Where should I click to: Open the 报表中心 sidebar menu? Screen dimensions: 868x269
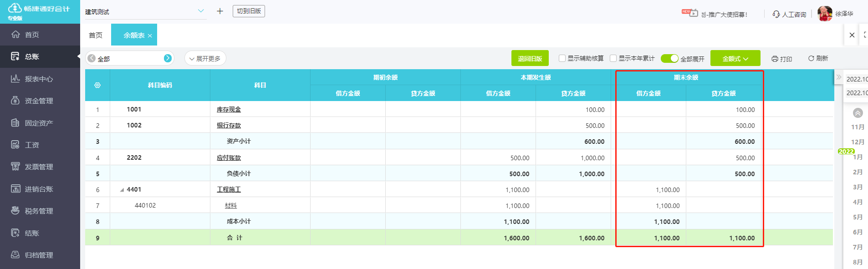point(39,79)
